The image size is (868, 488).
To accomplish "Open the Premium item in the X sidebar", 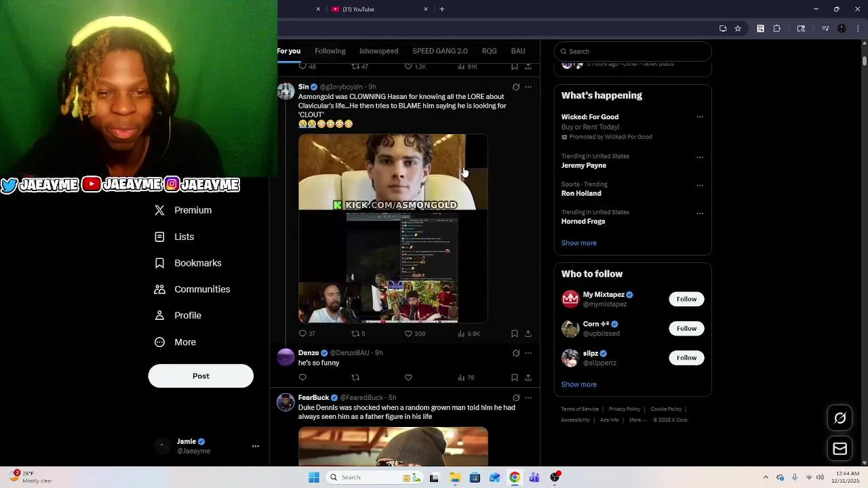I will click(x=184, y=210).
